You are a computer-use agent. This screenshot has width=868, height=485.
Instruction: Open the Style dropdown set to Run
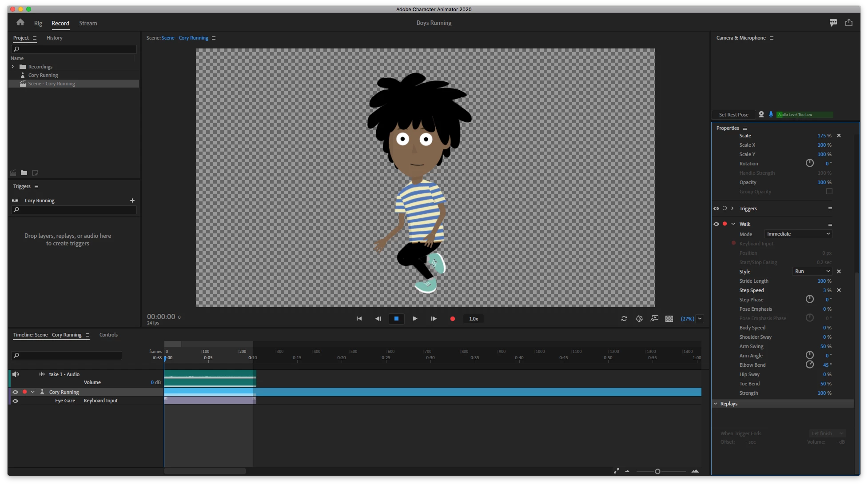[812, 271]
